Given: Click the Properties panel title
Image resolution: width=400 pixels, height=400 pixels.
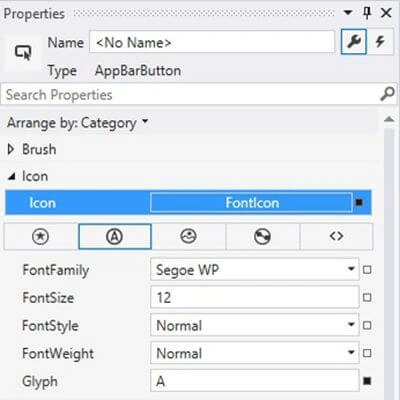Looking at the screenshot, I should [34, 14].
